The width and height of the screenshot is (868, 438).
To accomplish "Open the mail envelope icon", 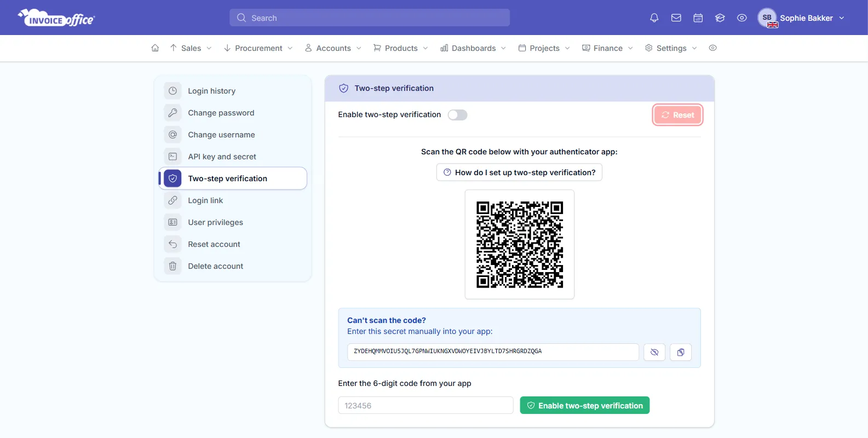I will [x=676, y=18].
